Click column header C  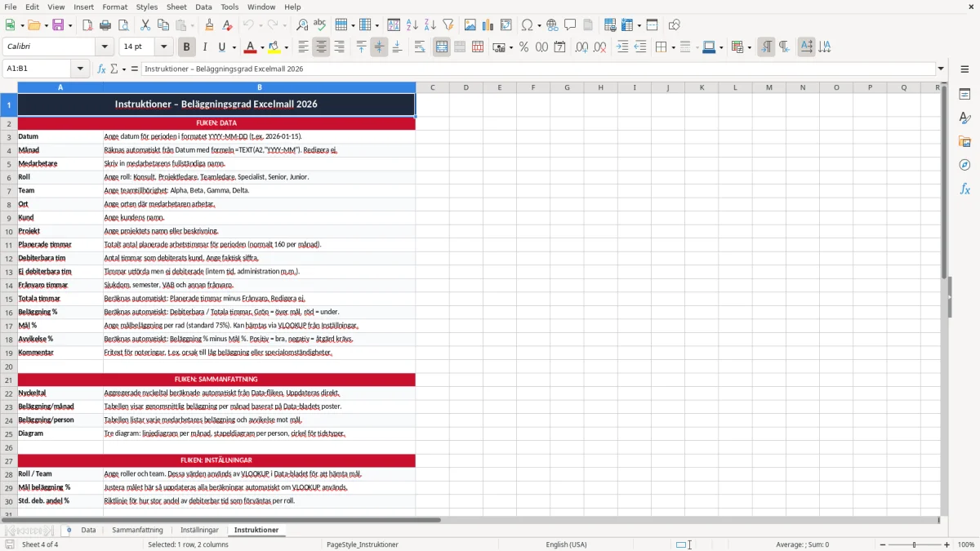(432, 87)
